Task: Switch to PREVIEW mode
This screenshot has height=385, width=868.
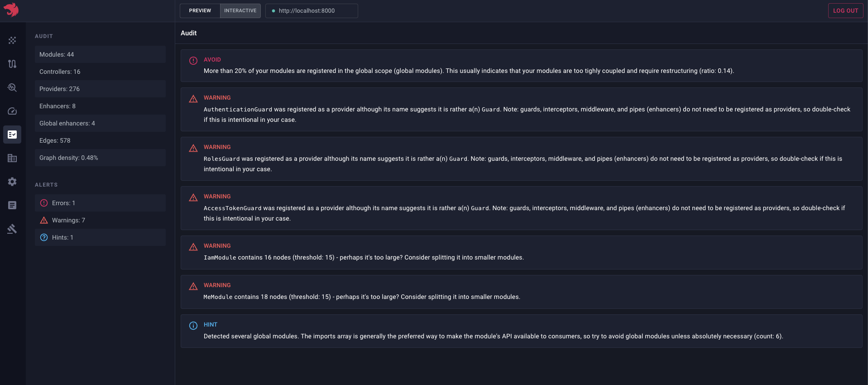Action: (200, 11)
